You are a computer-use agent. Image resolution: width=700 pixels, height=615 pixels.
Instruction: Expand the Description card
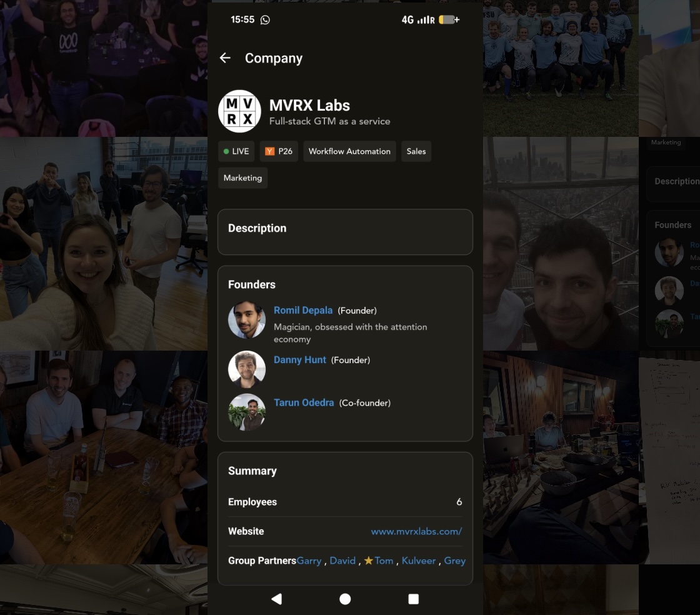click(345, 232)
